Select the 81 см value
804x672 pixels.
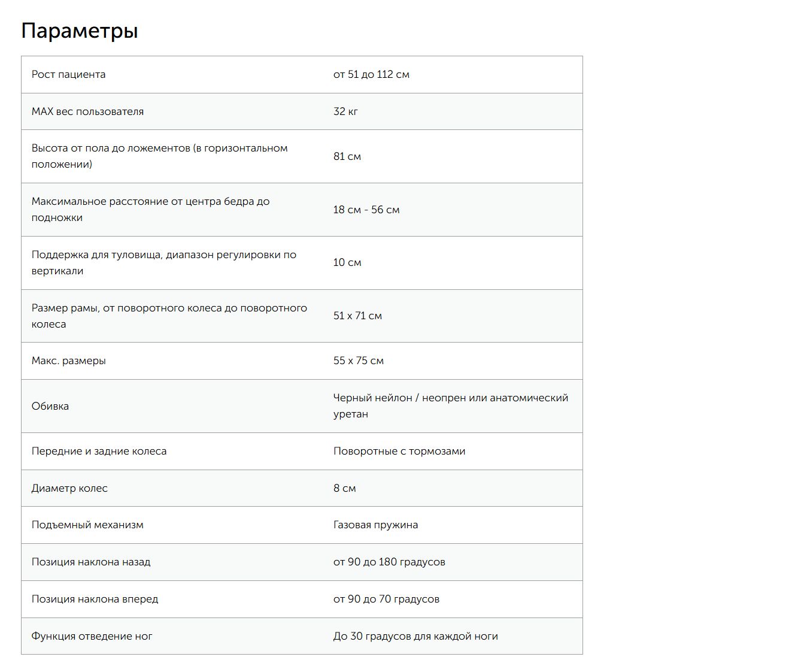tap(347, 156)
